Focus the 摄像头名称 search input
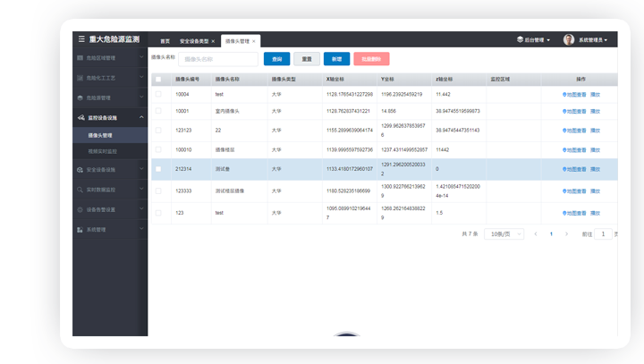 (218, 59)
